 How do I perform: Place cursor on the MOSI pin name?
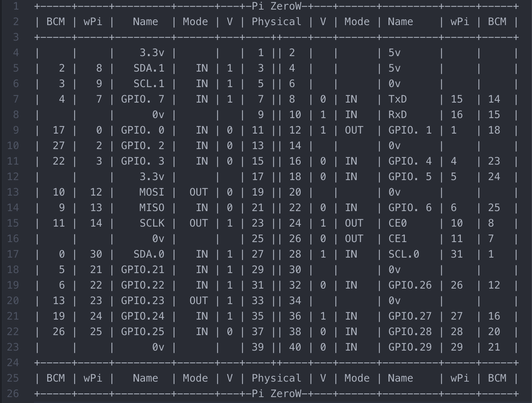pos(152,192)
